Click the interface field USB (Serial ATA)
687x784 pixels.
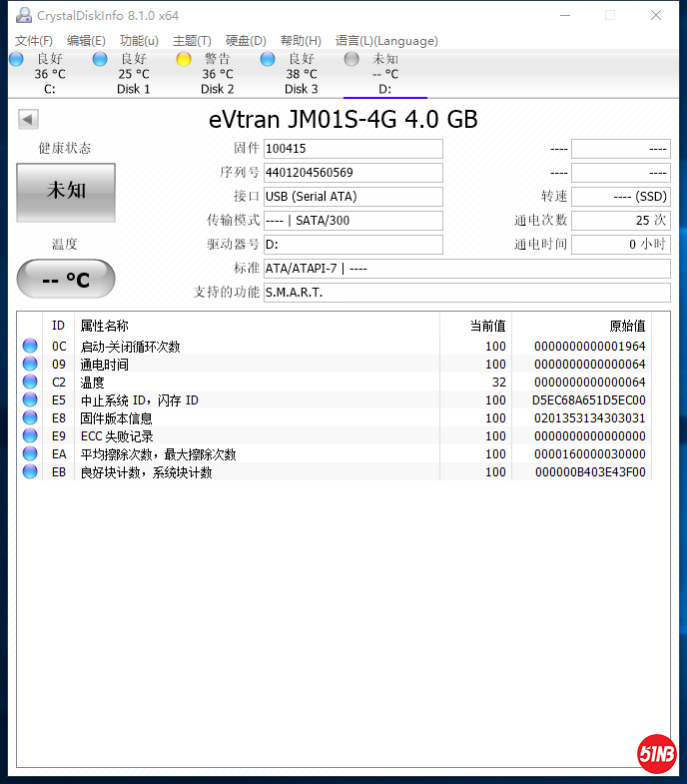click(x=353, y=197)
